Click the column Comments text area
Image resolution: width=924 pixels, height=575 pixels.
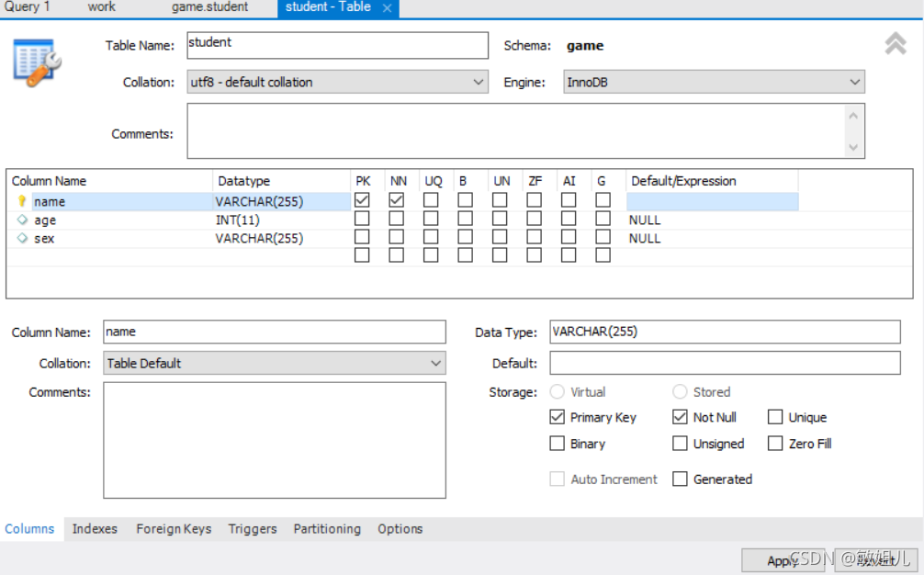(x=275, y=440)
